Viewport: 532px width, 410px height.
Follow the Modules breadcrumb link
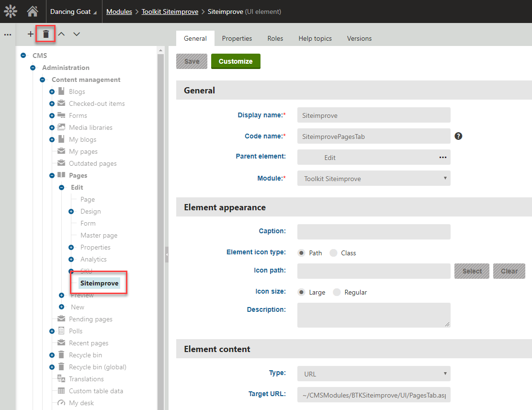coord(119,11)
